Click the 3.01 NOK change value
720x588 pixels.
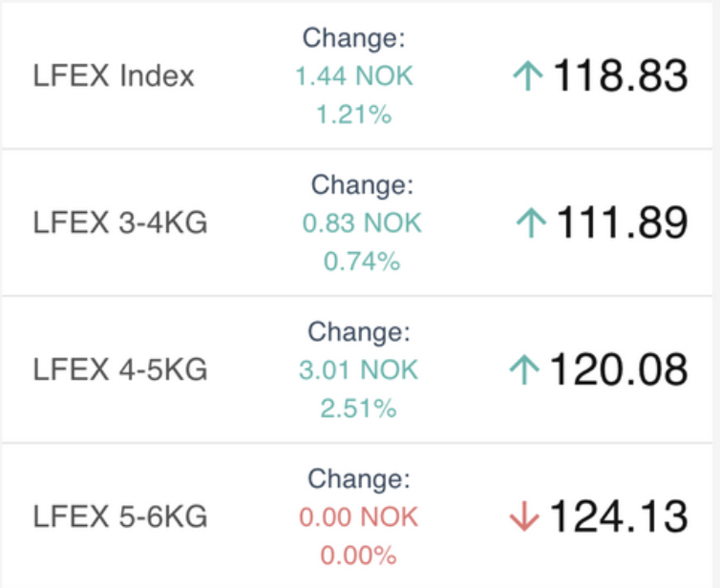(x=359, y=370)
